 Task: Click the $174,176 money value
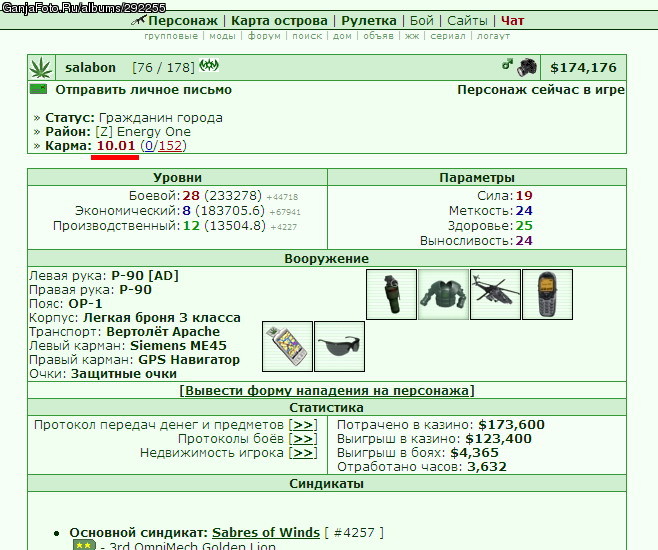(583, 68)
